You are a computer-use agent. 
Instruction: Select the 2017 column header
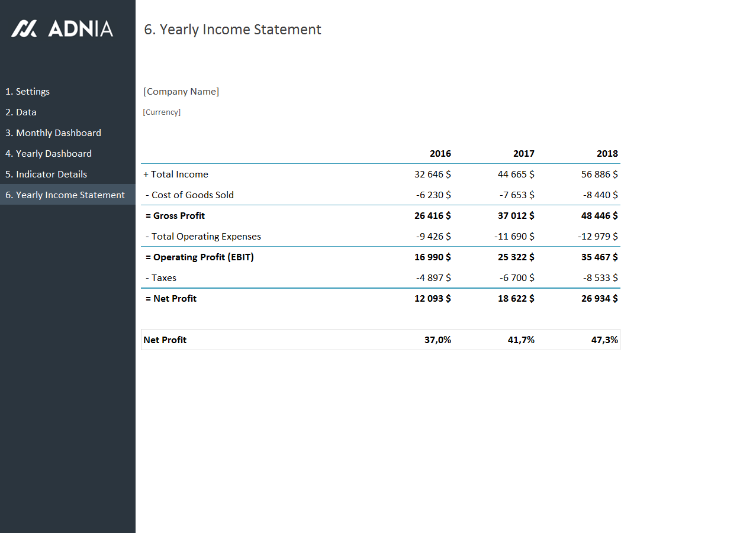[x=523, y=154]
